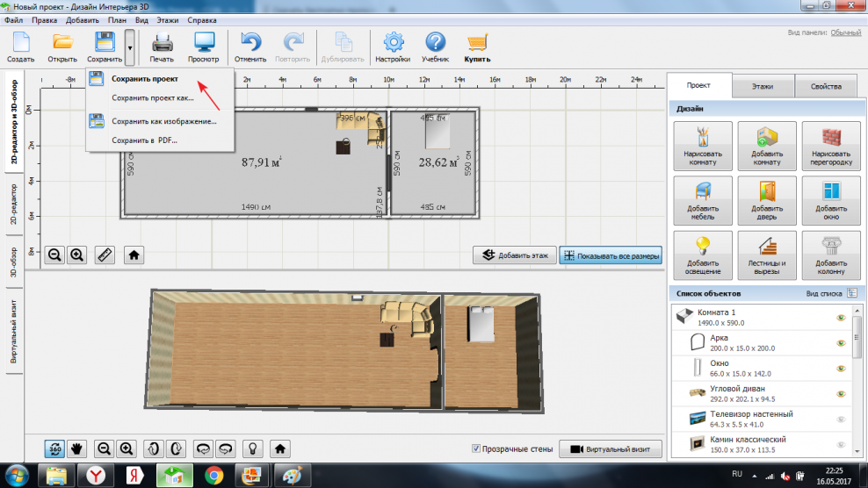The image size is (868, 488).
Task: Toggle the transparent walls checkbox
Action: [477, 449]
